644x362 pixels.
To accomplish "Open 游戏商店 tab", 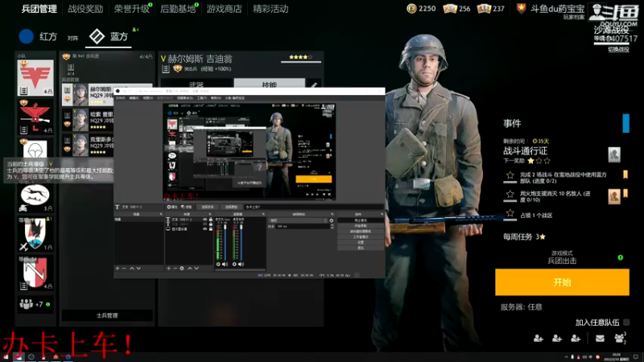I will coord(225,9).
